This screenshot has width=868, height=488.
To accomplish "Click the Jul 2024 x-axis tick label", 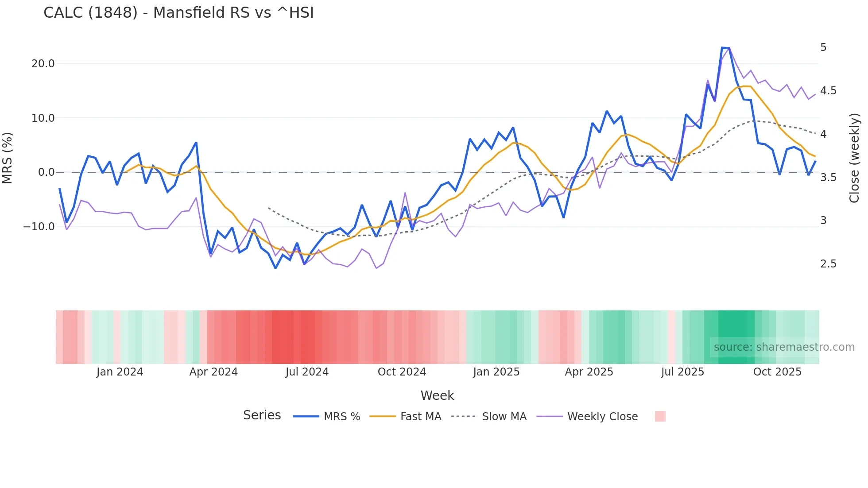I will pyautogui.click(x=307, y=372).
